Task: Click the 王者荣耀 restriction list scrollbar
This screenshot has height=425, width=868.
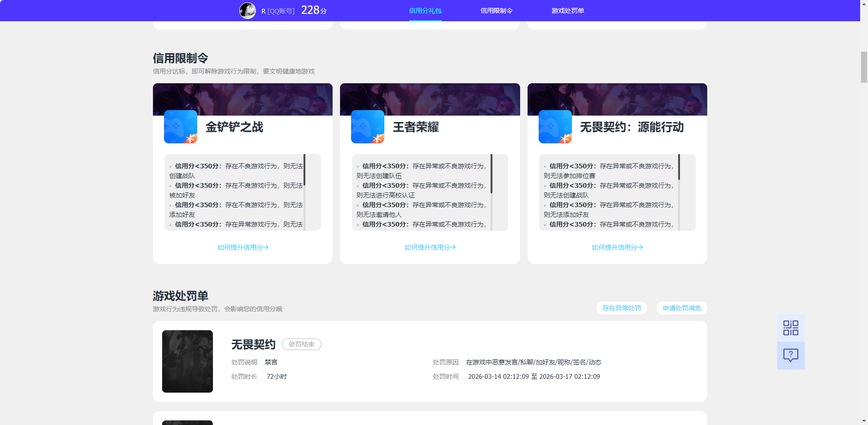Action: point(492,173)
